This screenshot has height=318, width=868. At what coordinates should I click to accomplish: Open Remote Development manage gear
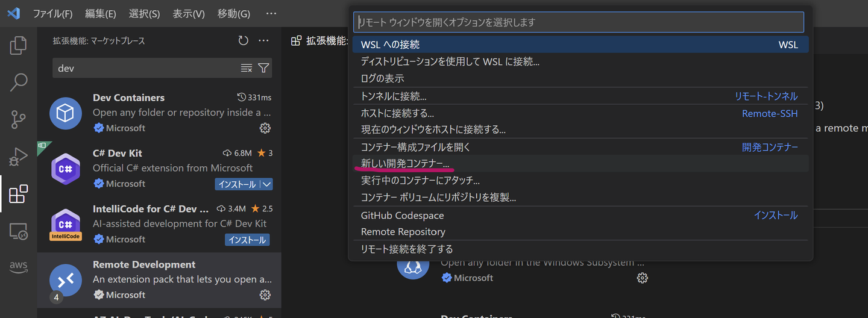pyautogui.click(x=265, y=295)
